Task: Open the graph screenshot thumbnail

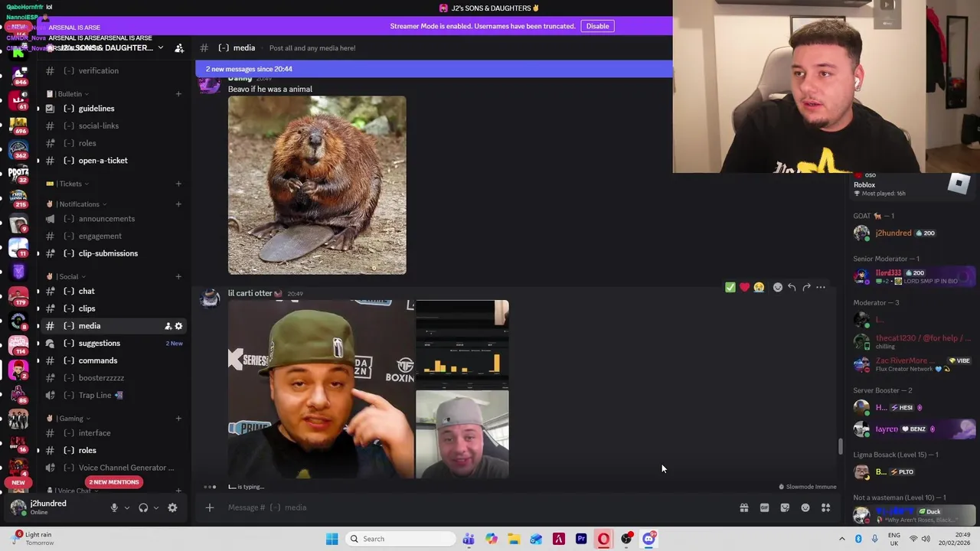Action: (x=462, y=344)
